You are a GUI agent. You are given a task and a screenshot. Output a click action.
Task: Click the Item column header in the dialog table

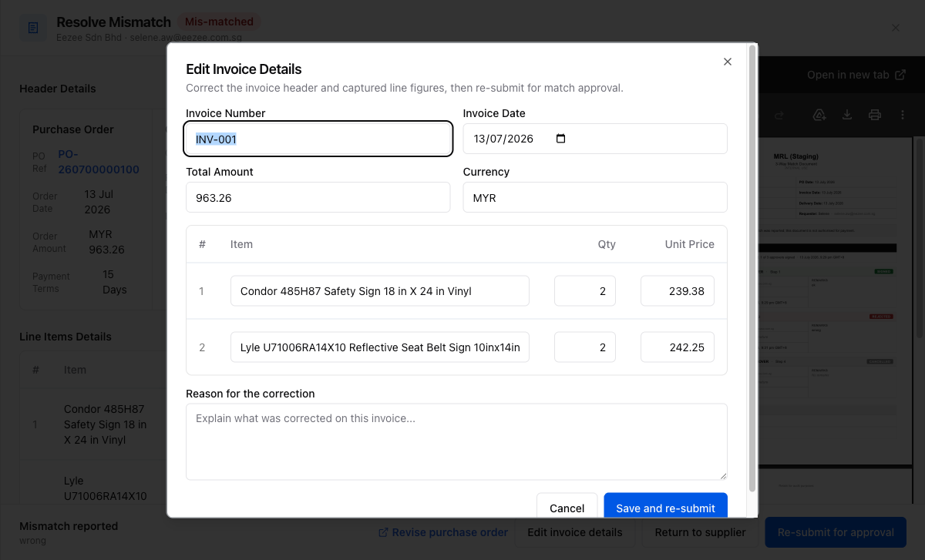pyautogui.click(x=241, y=244)
